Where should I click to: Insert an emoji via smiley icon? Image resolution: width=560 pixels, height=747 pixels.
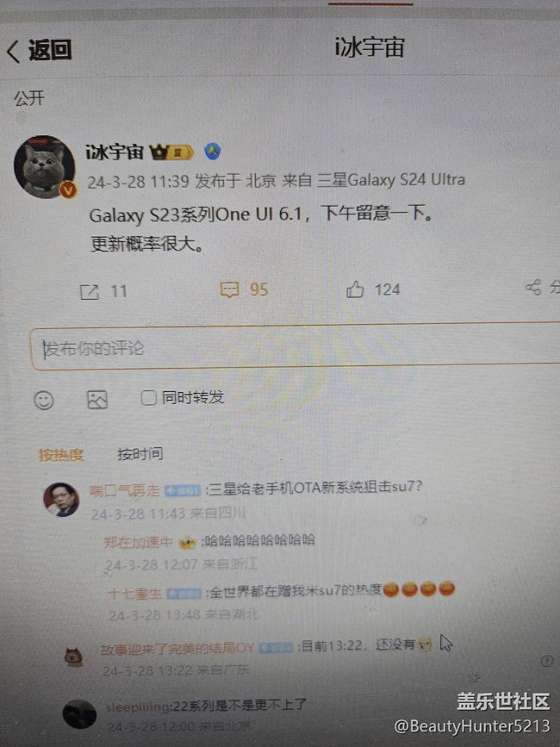tap(44, 400)
